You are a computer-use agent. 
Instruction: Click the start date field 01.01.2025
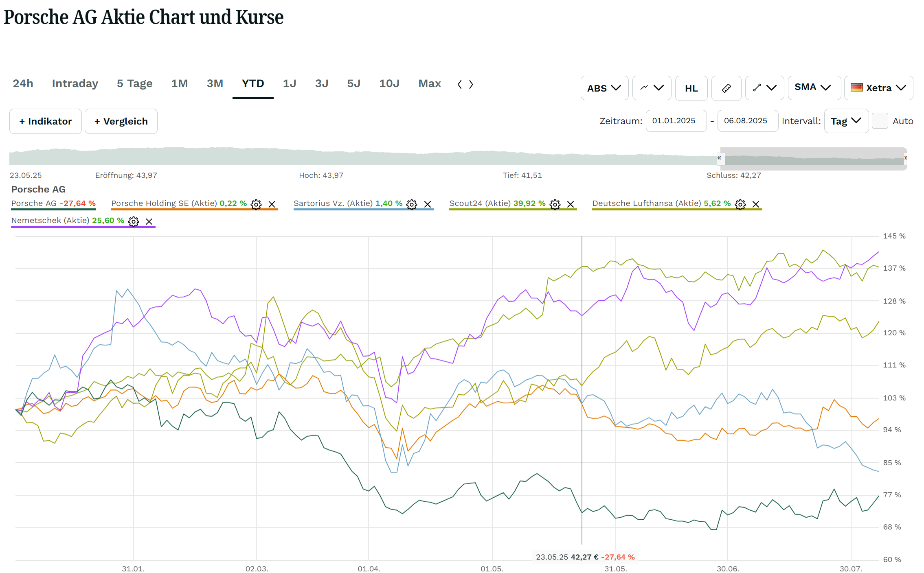coord(676,121)
